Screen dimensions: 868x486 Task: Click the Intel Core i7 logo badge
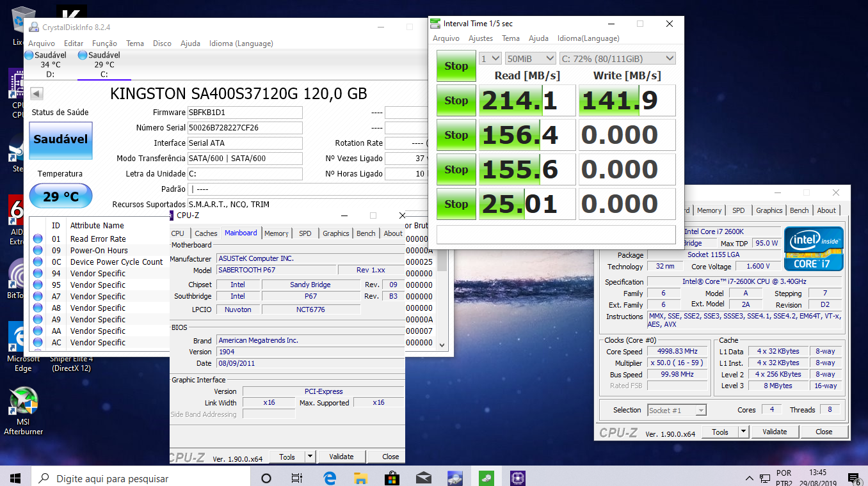point(814,249)
